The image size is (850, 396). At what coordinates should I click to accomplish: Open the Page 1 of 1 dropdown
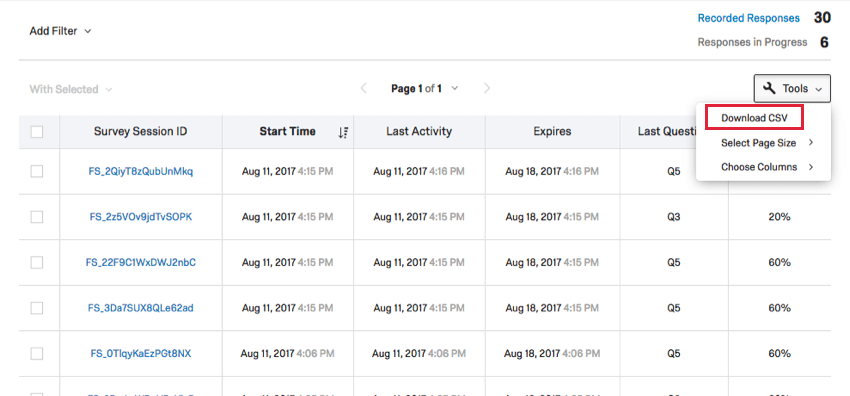pos(424,88)
